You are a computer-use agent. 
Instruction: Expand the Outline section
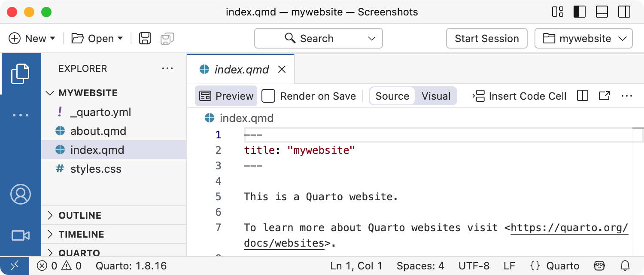point(80,215)
